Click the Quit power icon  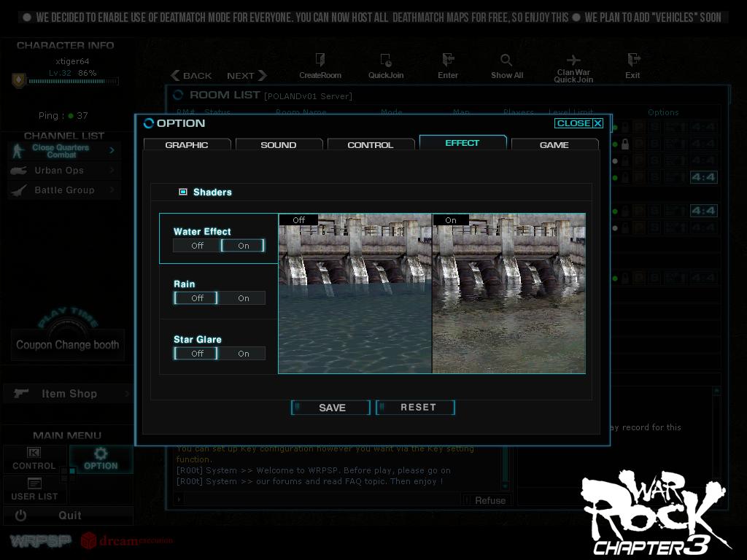pyautogui.click(x=20, y=516)
